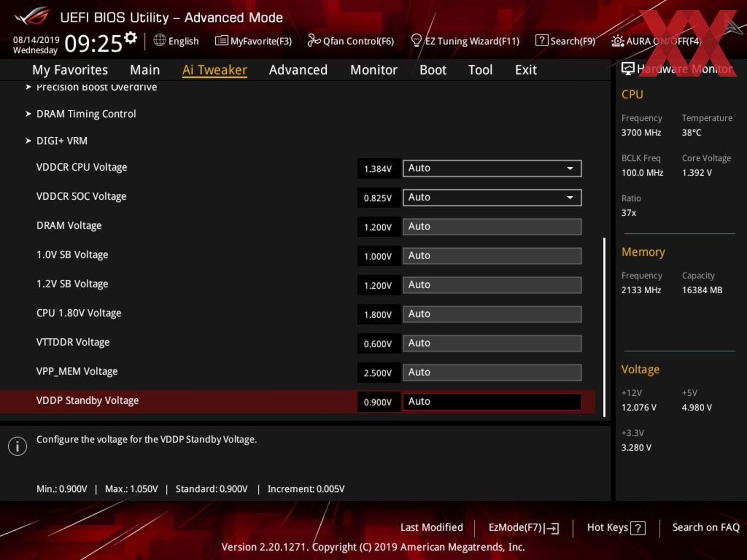Viewport: 747px width, 560px height.
Task: Click the MyFavorite list icon
Action: coord(221,41)
